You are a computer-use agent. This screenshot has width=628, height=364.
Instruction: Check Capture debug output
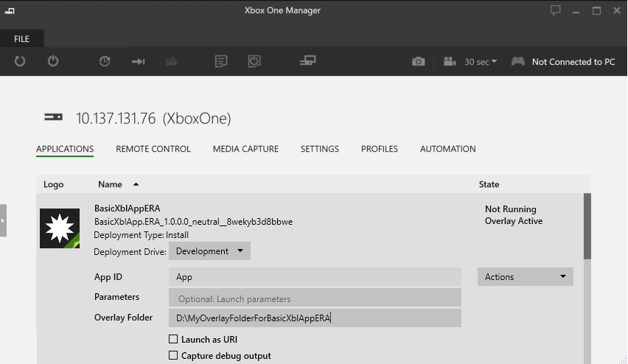pos(173,355)
